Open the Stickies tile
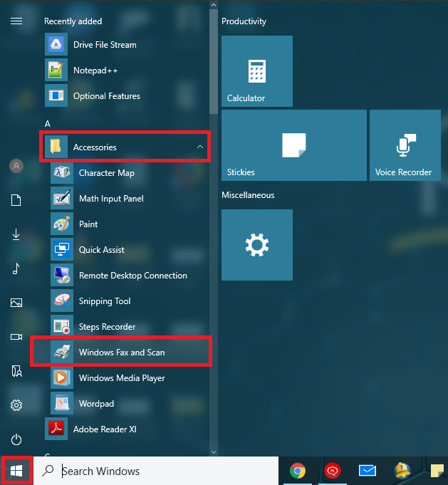 (294, 145)
